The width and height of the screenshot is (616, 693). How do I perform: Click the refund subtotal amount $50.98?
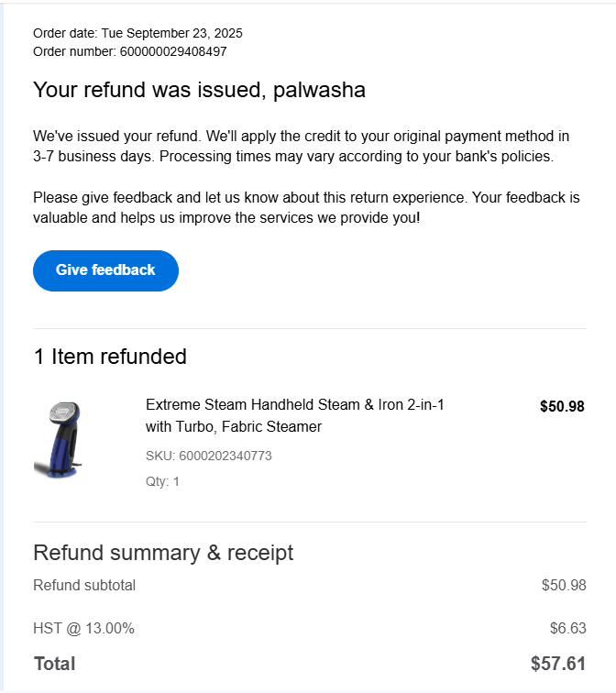click(563, 585)
